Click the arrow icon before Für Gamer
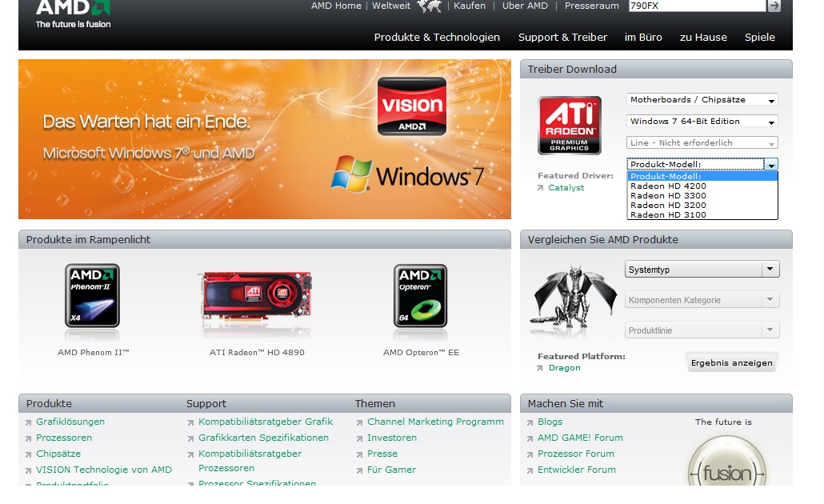Screen dimensions: 824x504 (359, 470)
